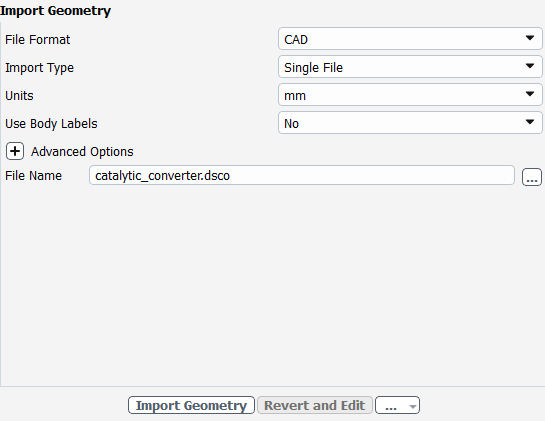Image resolution: width=545 pixels, height=421 pixels.
Task: Click the Import Type label
Action: (39, 67)
